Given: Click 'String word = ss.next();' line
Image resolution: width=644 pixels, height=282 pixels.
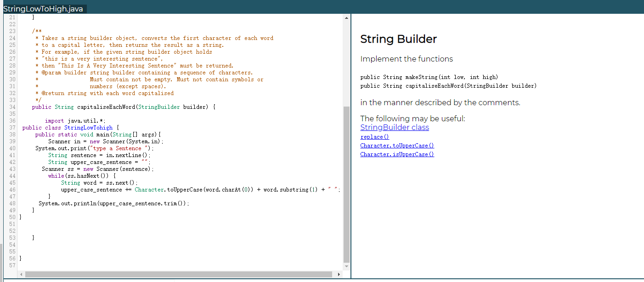Looking at the screenshot, I should (100, 183).
